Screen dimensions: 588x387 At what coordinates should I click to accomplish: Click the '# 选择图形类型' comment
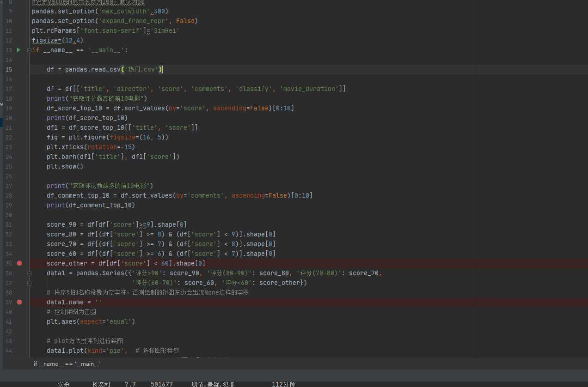(157, 351)
